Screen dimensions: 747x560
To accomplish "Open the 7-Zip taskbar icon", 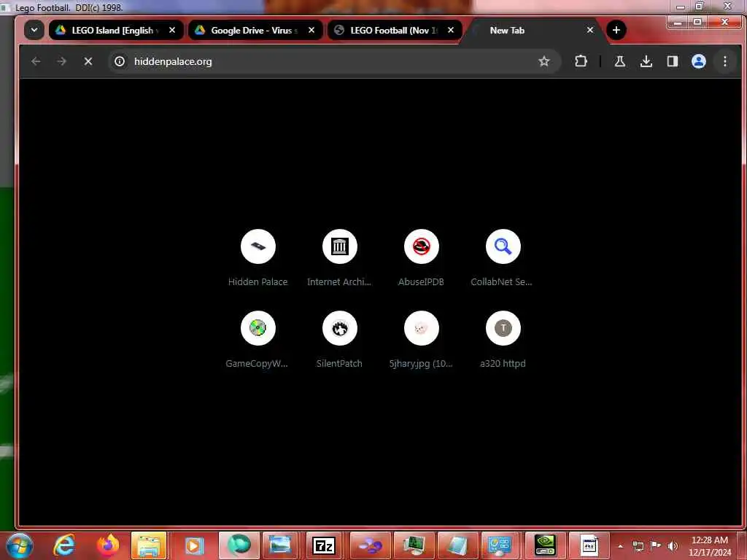I will 324,545.
